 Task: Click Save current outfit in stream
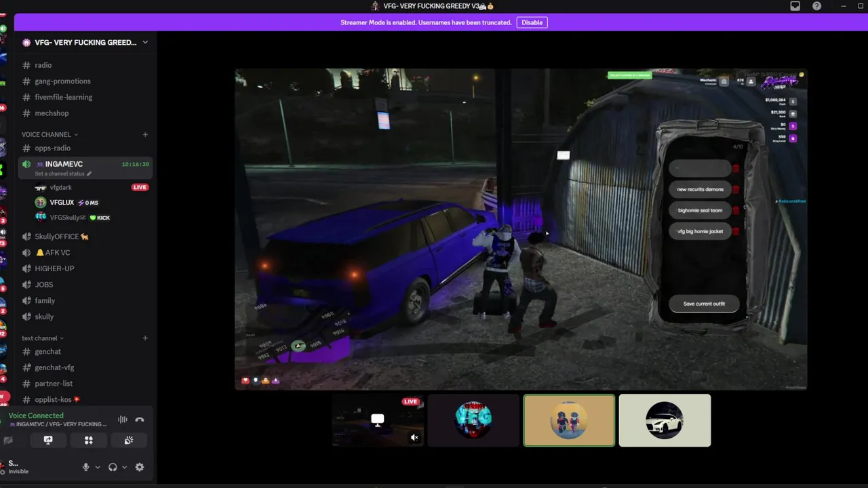point(704,304)
